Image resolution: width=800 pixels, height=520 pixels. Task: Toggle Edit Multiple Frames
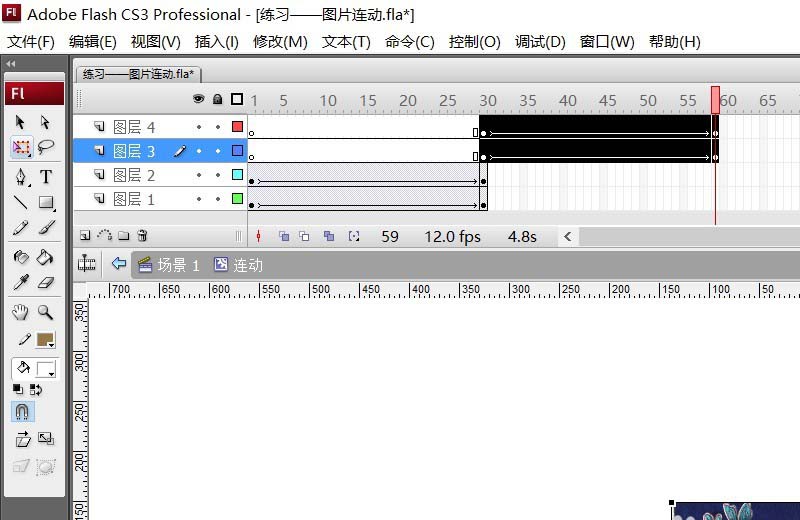329,236
